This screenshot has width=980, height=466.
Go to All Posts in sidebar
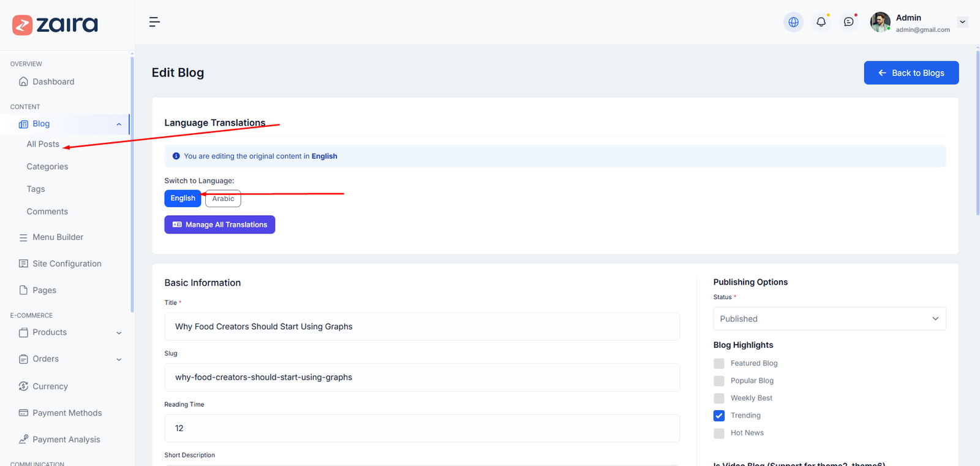pos(43,144)
